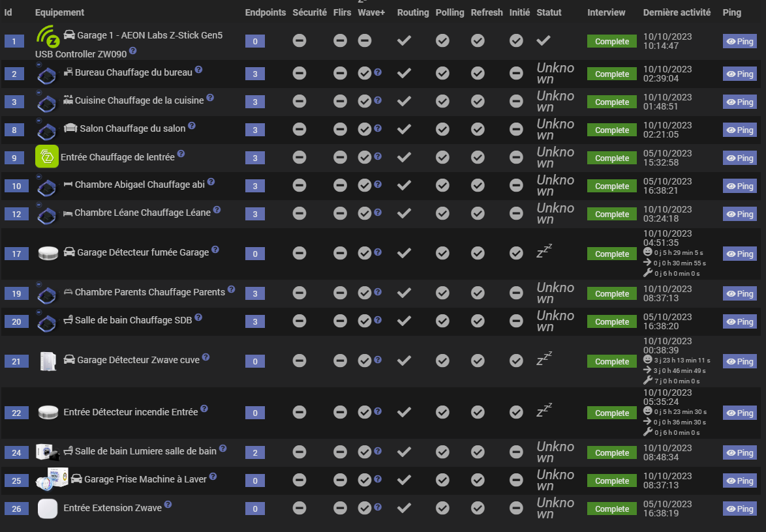Click the Z-Wave controller icon for Garage 1
This screenshot has width=766, height=532.
[x=47, y=36]
